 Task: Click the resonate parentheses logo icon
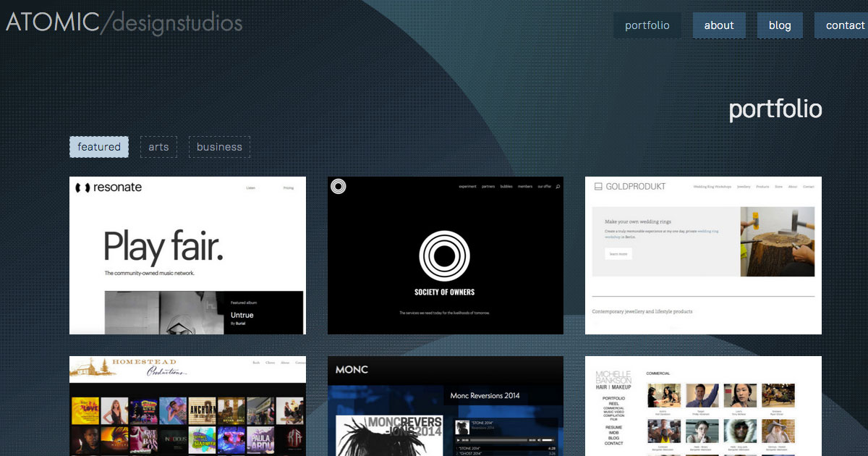coord(83,187)
